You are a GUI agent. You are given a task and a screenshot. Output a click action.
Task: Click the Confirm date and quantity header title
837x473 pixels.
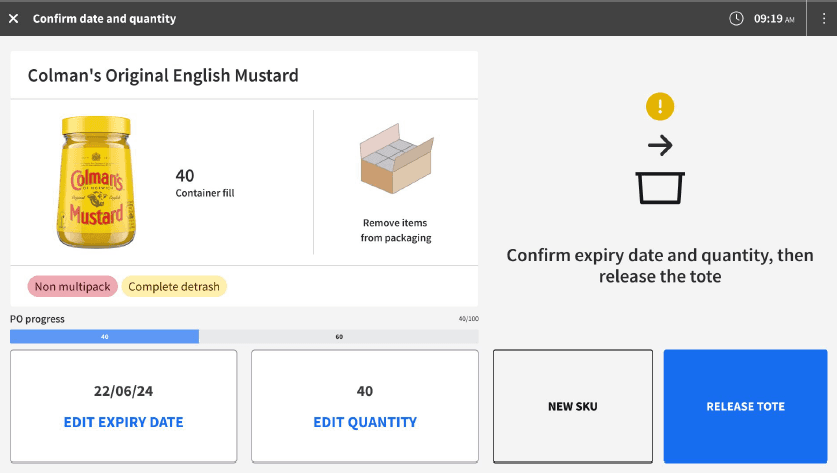(104, 19)
